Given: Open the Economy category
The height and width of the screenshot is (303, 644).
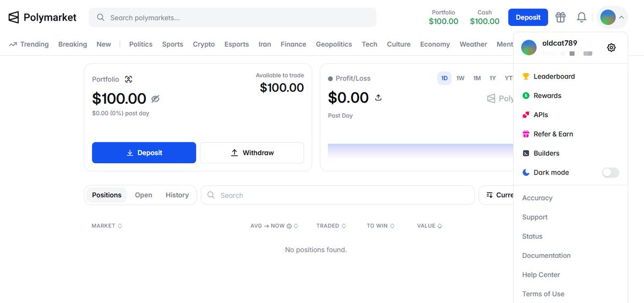Looking at the screenshot, I should [435, 44].
